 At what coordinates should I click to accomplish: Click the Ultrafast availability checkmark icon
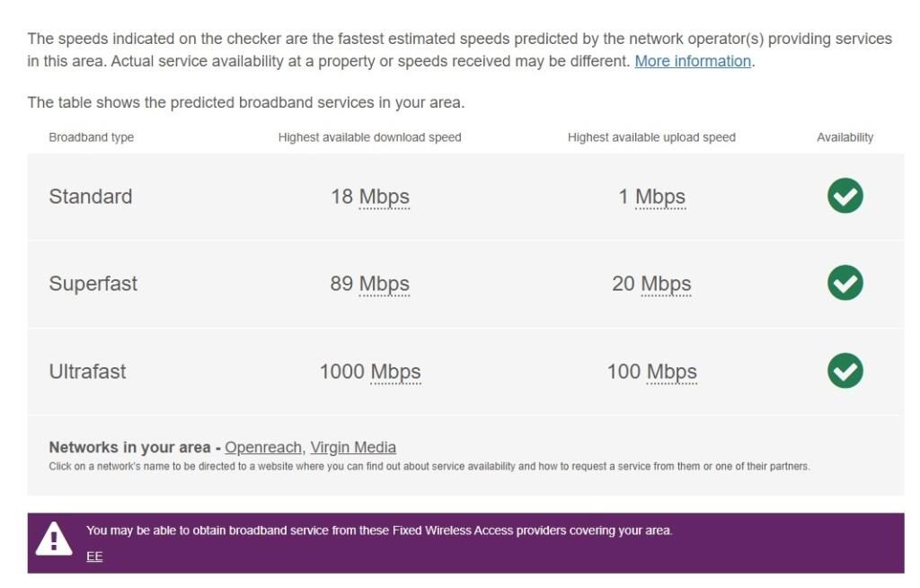click(x=845, y=371)
